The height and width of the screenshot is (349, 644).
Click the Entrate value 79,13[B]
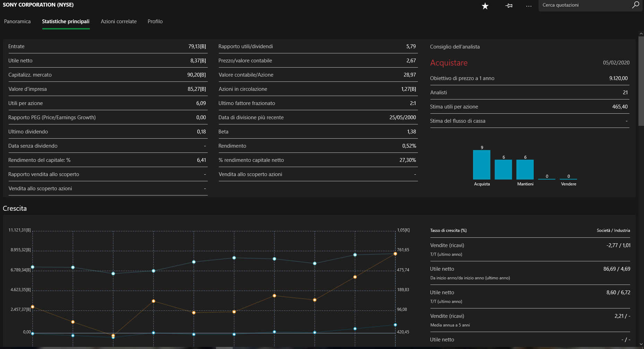tap(197, 46)
